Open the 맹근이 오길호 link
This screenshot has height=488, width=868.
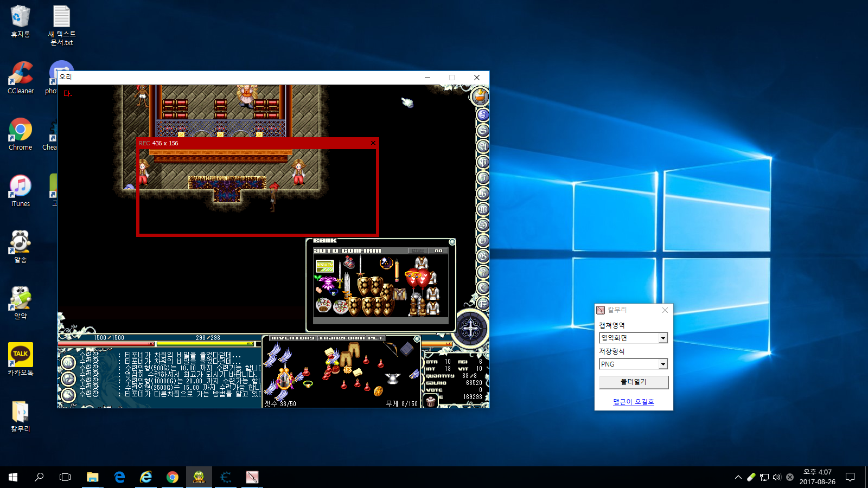point(633,402)
